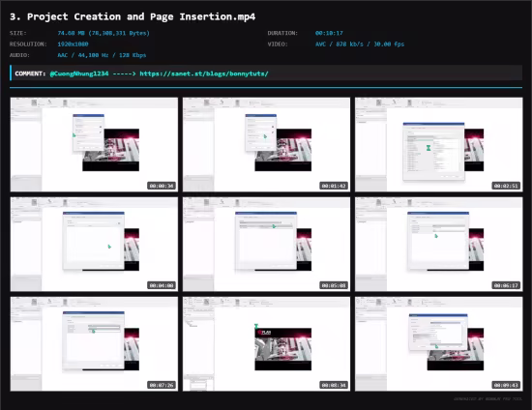Click the @CuongNhung1234 username in the comment
The image size is (532, 410).
pos(79,73)
